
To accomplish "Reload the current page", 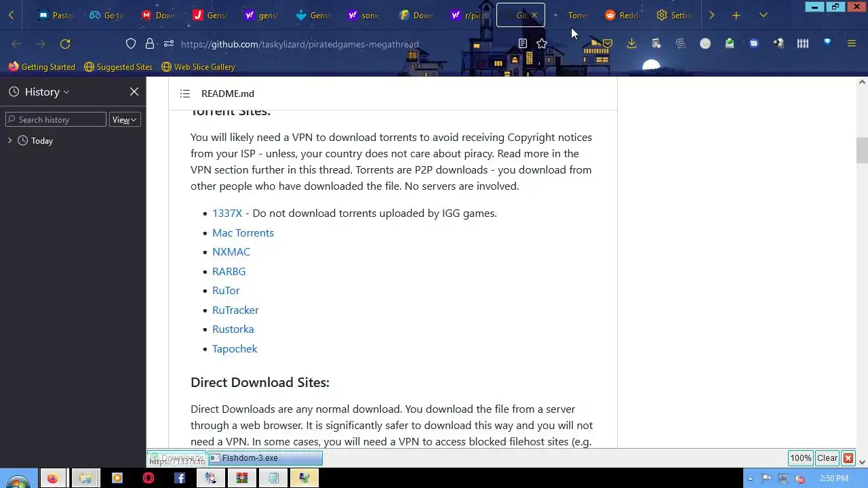I will (65, 44).
